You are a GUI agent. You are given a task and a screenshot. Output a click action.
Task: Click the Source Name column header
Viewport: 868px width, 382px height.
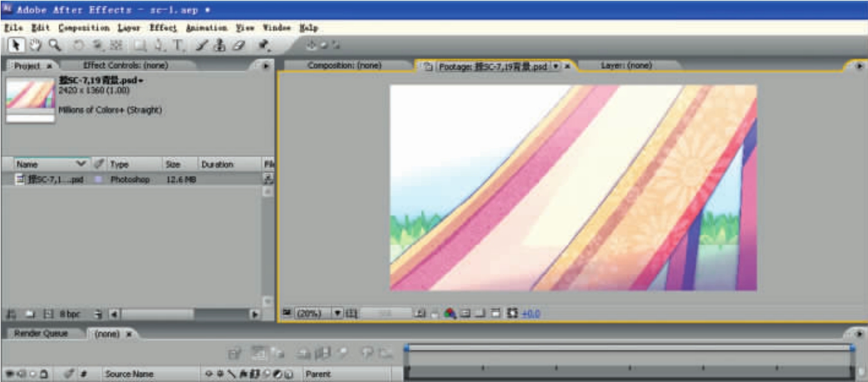click(129, 374)
